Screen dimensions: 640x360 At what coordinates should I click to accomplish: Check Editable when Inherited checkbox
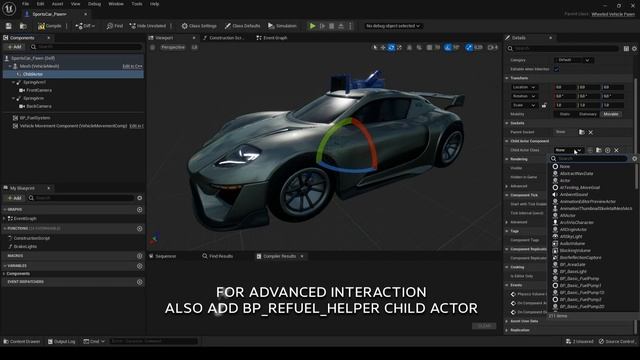click(x=556, y=69)
